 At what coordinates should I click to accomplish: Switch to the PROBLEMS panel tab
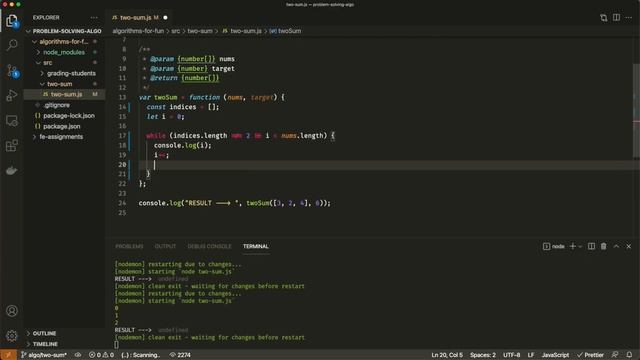(129, 246)
